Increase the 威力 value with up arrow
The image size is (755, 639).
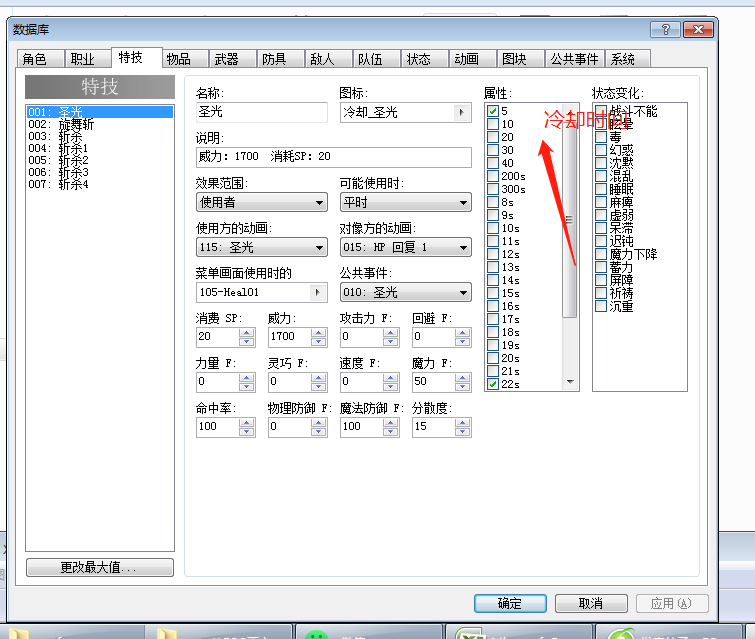point(318,333)
